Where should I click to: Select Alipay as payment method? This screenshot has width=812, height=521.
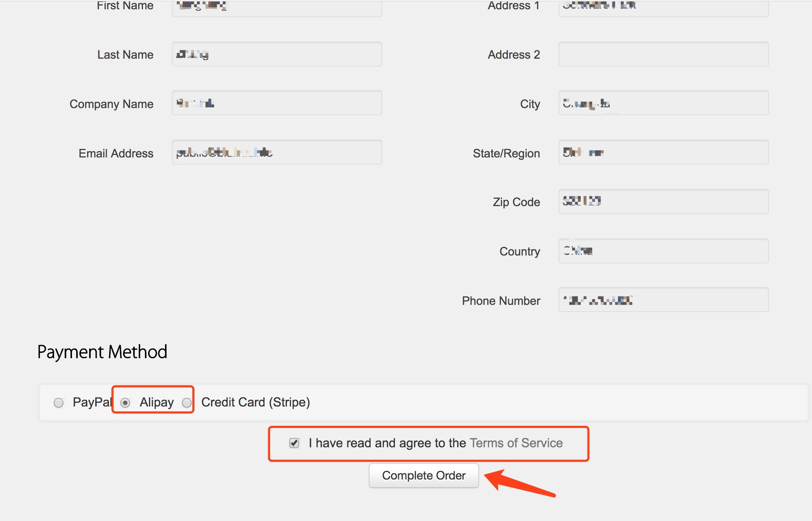point(124,403)
